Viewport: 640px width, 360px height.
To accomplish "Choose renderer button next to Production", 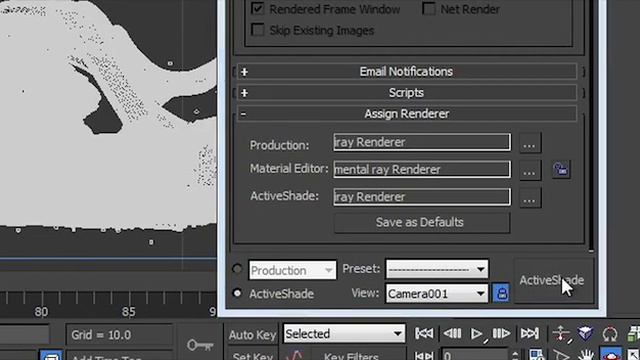I will click(530, 143).
